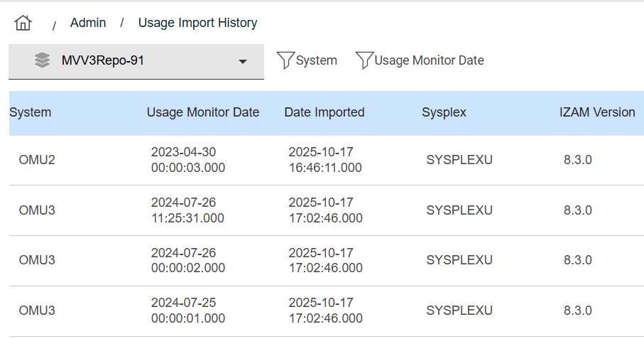
Task: Select OMU3 row dated 2024-07-25 00:00:01
Action: (37, 311)
